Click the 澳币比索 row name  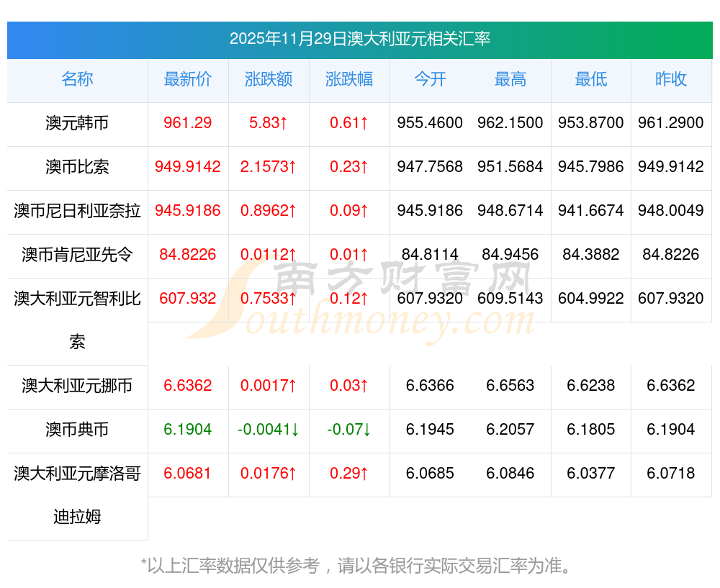point(77,167)
